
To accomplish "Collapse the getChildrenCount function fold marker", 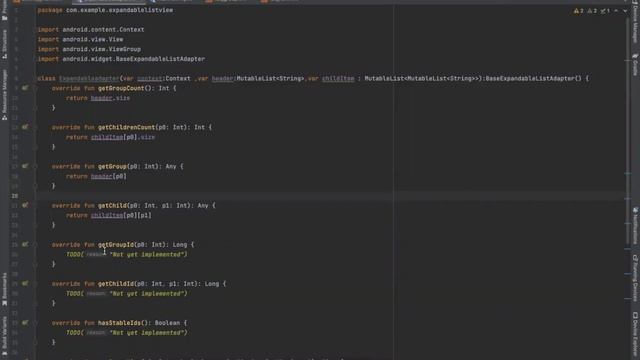I will pos(36,127).
